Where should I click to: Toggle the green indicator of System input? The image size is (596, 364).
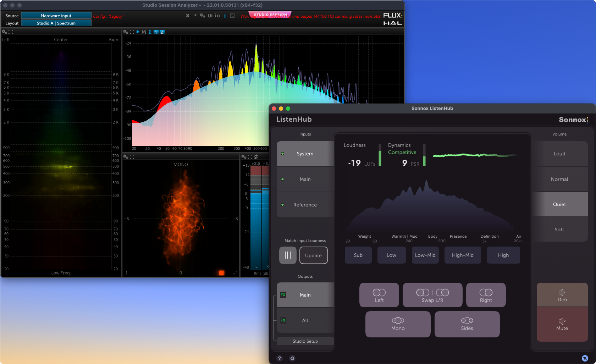click(x=282, y=154)
